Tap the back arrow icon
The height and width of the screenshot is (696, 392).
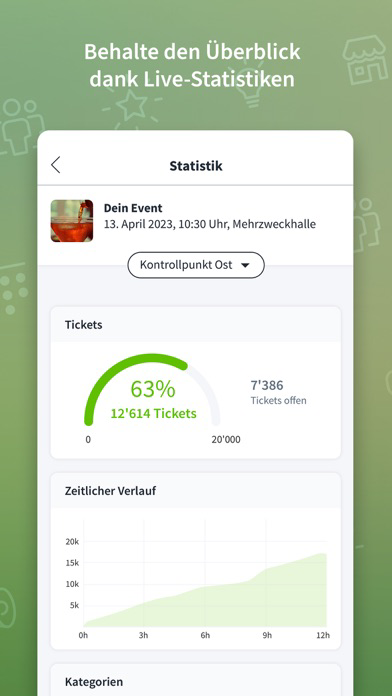click(55, 165)
